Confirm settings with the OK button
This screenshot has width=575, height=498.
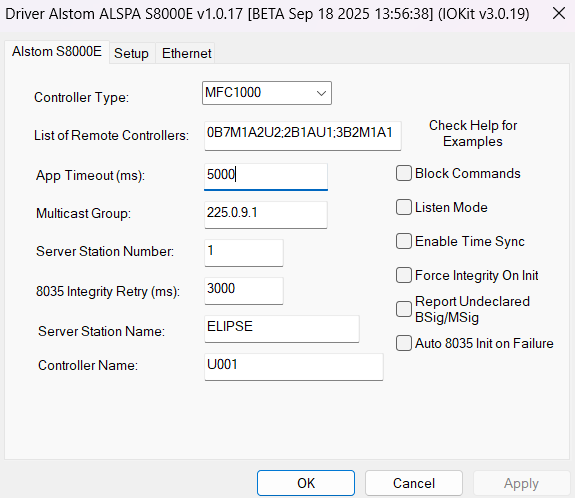pos(306,483)
